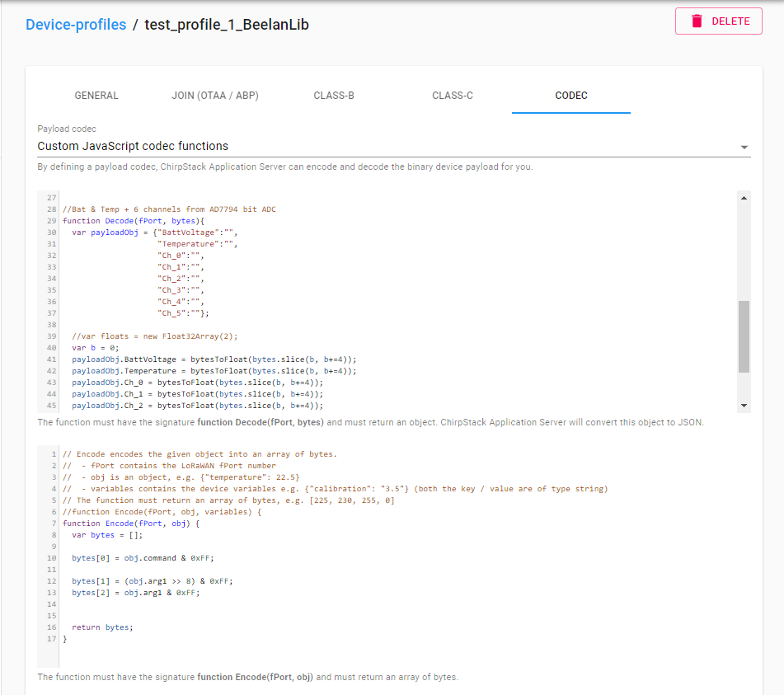784x695 pixels.
Task: Click the payloadObj.BattVoltage assignment line
Action: (214, 359)
